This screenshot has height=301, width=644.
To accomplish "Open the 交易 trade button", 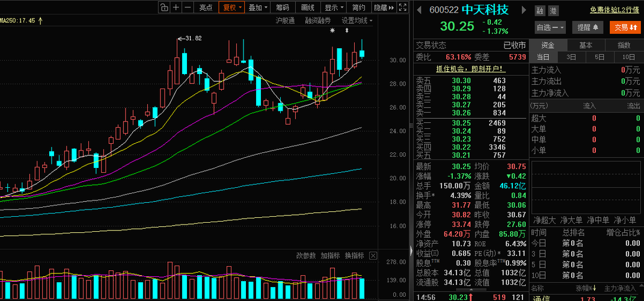I will tap(625, 28).
